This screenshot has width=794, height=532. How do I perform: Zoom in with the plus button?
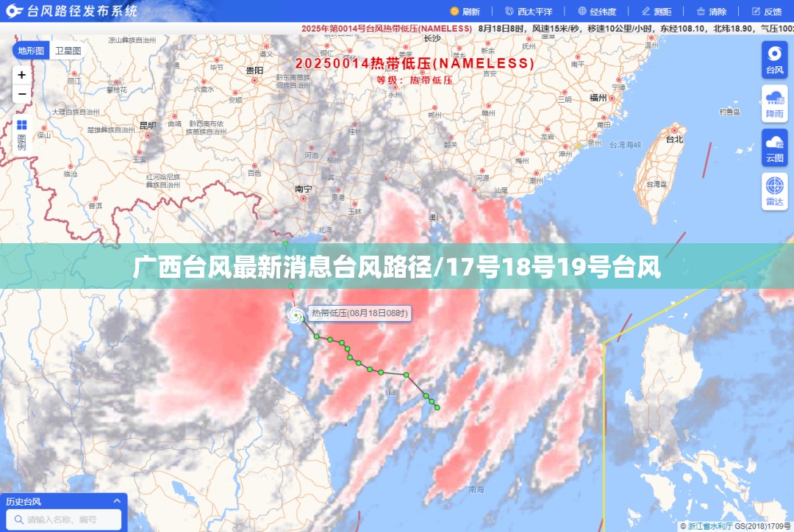point(22,75)
